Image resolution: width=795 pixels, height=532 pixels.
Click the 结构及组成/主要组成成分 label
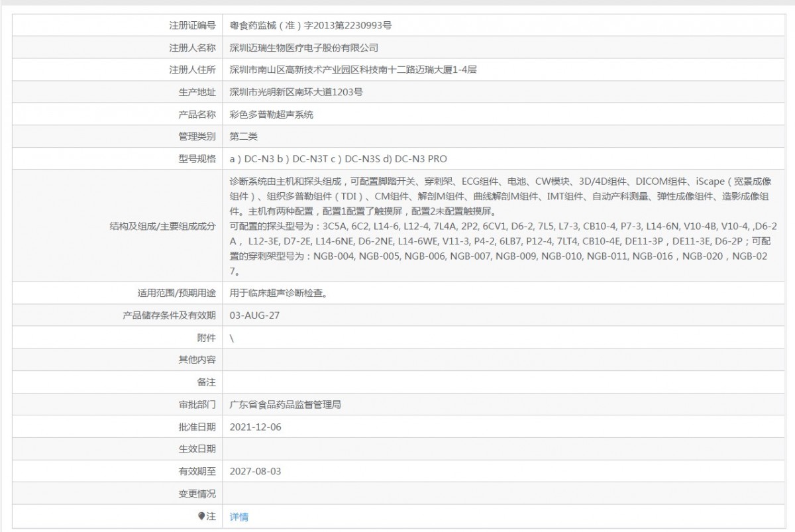[163, 226]
